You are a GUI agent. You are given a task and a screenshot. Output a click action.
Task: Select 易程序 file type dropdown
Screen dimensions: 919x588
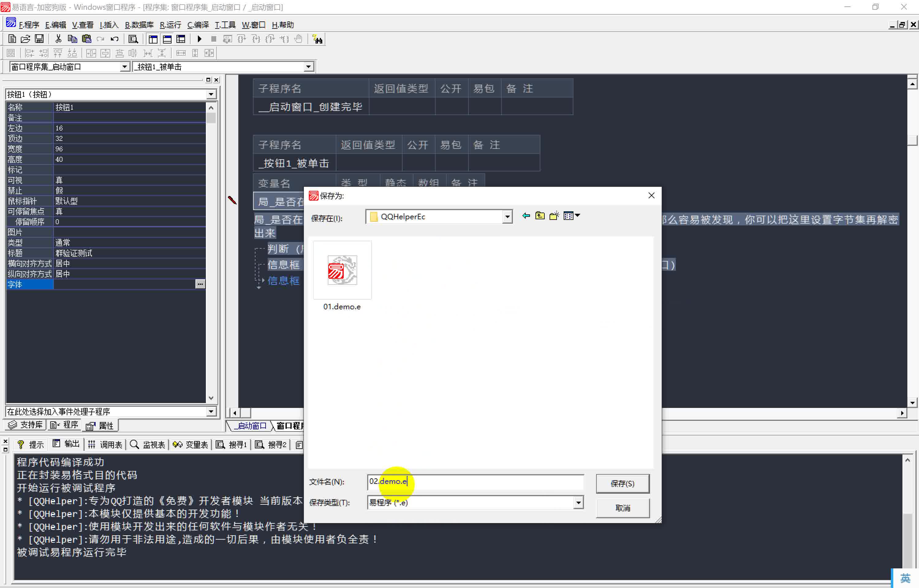point(475,502)
